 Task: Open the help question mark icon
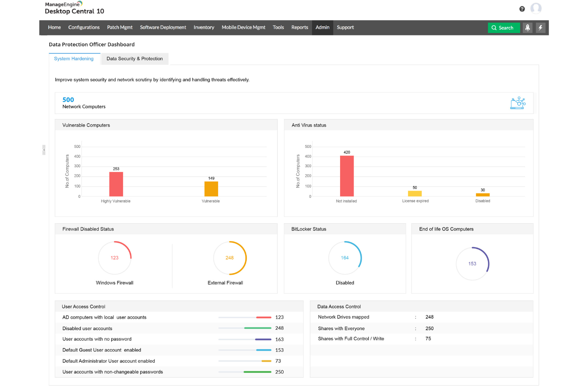(x=522, y=8)
